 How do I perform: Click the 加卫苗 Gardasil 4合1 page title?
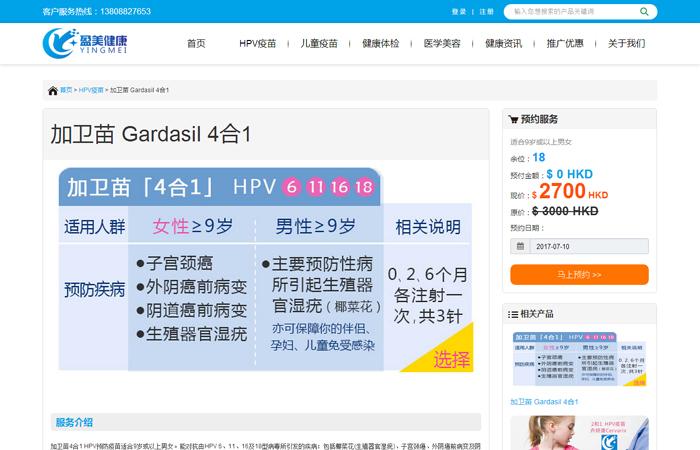pos(151,134)
